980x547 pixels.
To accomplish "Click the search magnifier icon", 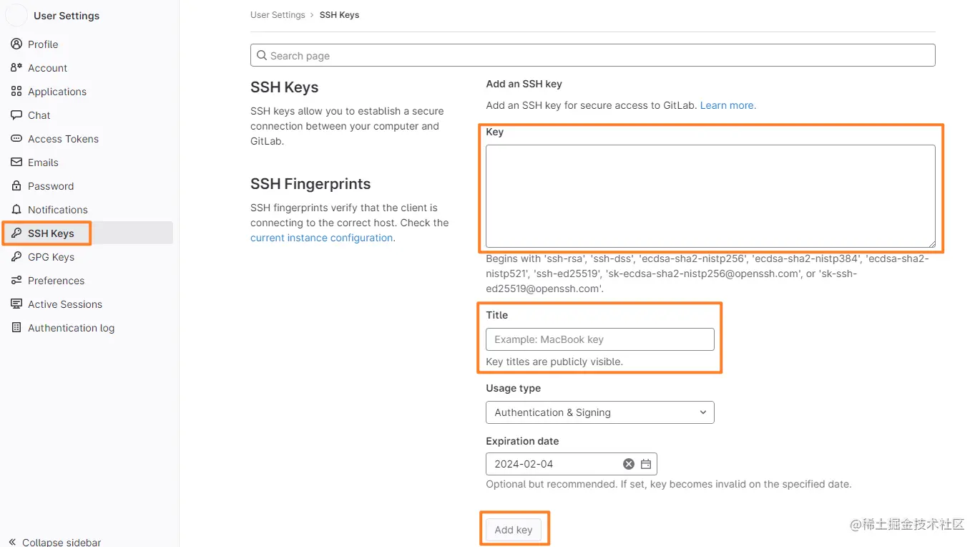I will coord(262,56).
